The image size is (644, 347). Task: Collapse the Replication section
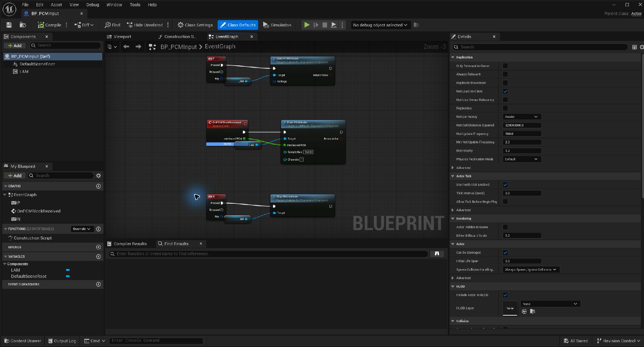tap(453, 57)
